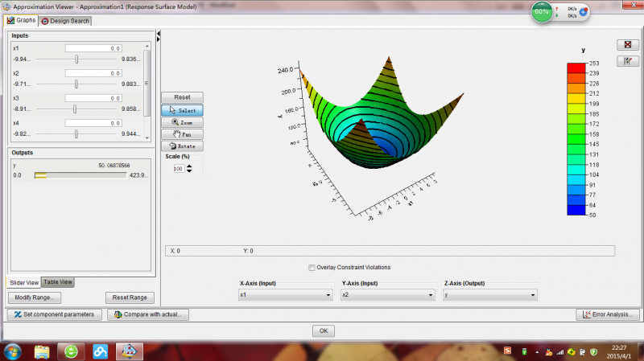
Task: Open the Z-Axis (Output) dropdown
Action: [x=490, y=295]
